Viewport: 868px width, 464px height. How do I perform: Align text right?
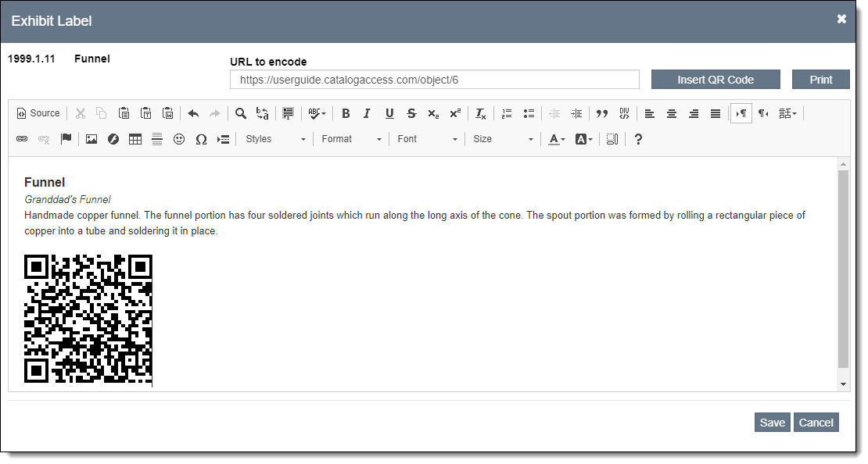pos(693,113)
